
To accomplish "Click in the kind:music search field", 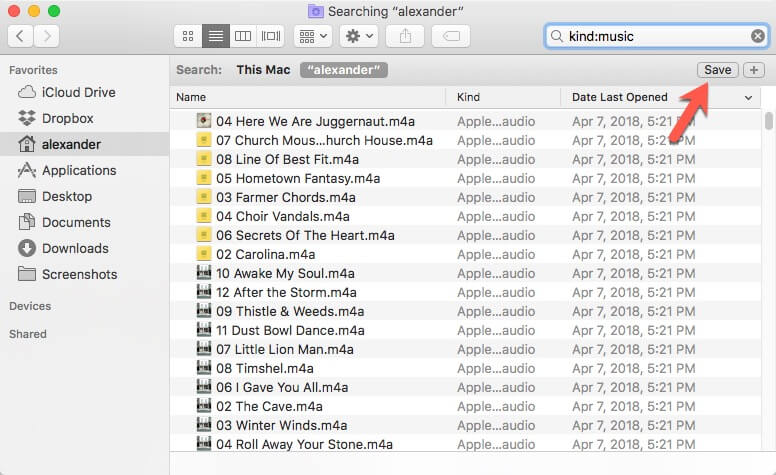I will (655, 37).
